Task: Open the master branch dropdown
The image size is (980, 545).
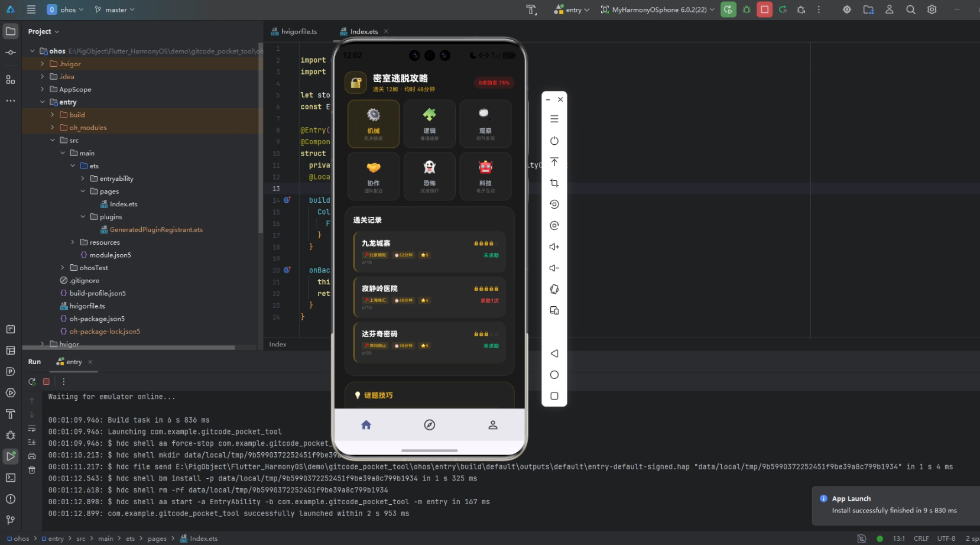Action: pyautogui.click(x=115, y=9)
